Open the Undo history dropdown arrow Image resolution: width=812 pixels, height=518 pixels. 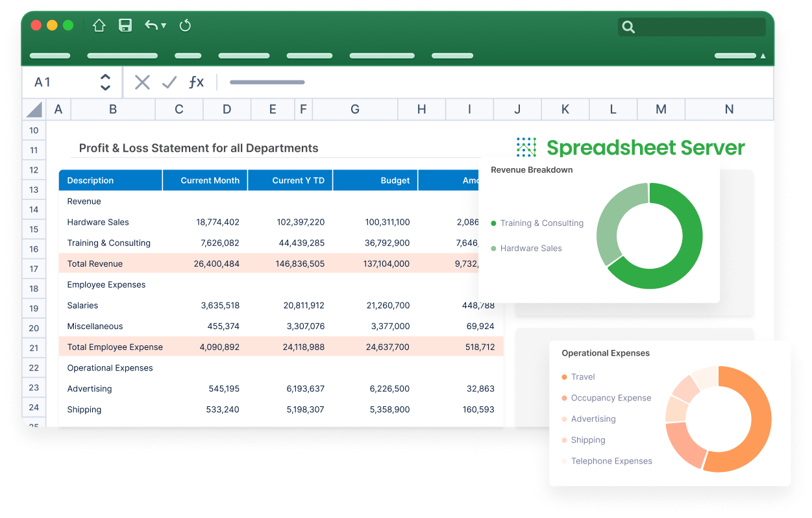pos(164,26)
